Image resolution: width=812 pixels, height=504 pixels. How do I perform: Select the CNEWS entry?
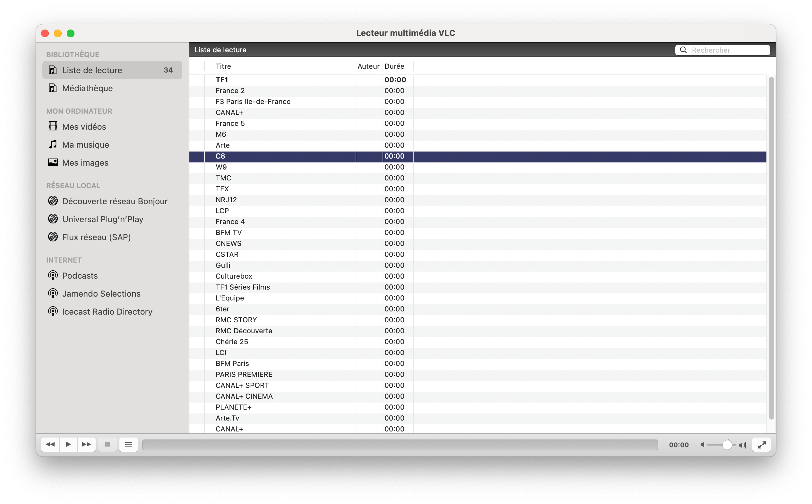[x=478, y=244]
